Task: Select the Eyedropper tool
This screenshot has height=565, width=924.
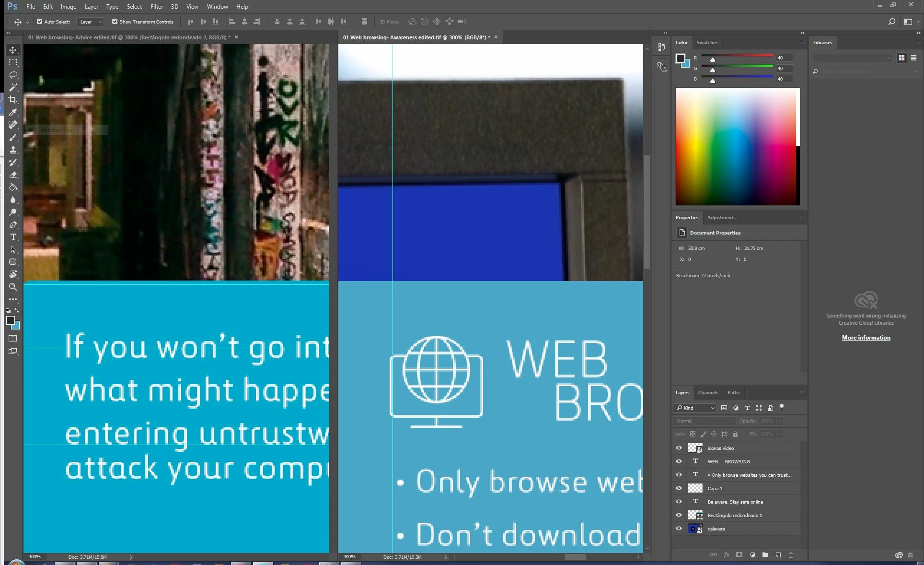Action: click(x=13, y=112)
